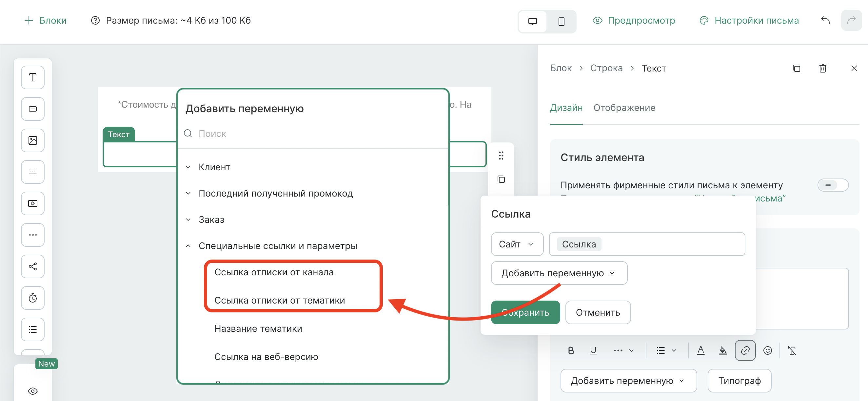Select the Divider block tool in sidebar
The height and width of the screenshot is (401, 868).
pos(33,235)
